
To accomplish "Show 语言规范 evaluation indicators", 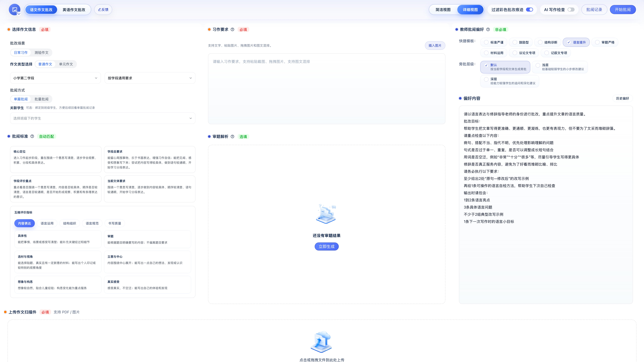I will [92, 223].
